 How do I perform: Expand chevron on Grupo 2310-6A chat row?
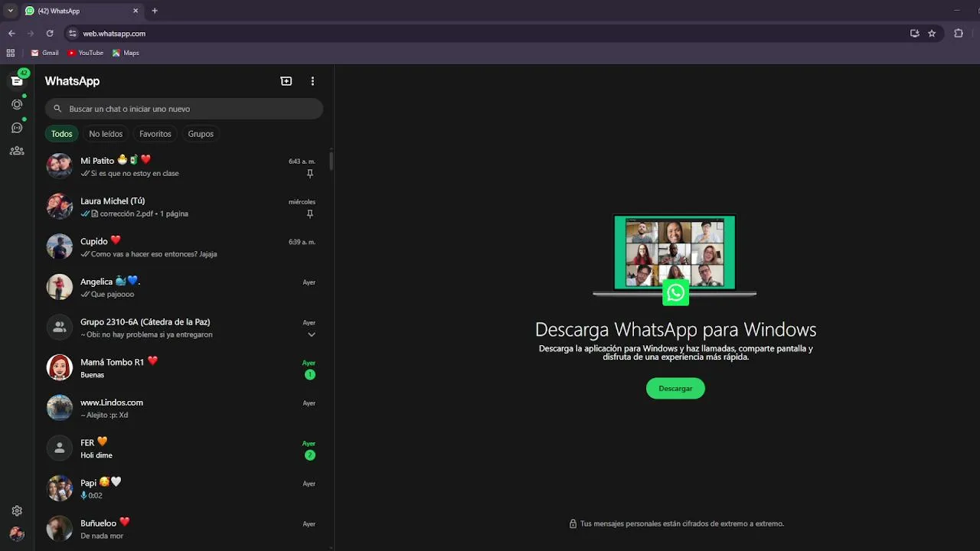[x=312, y=334]
